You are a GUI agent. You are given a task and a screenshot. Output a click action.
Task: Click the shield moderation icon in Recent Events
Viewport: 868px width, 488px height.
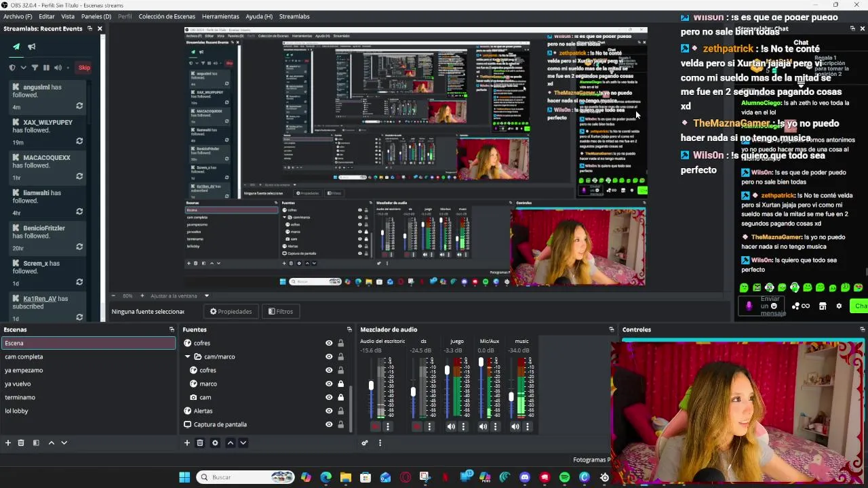(12, 68)
